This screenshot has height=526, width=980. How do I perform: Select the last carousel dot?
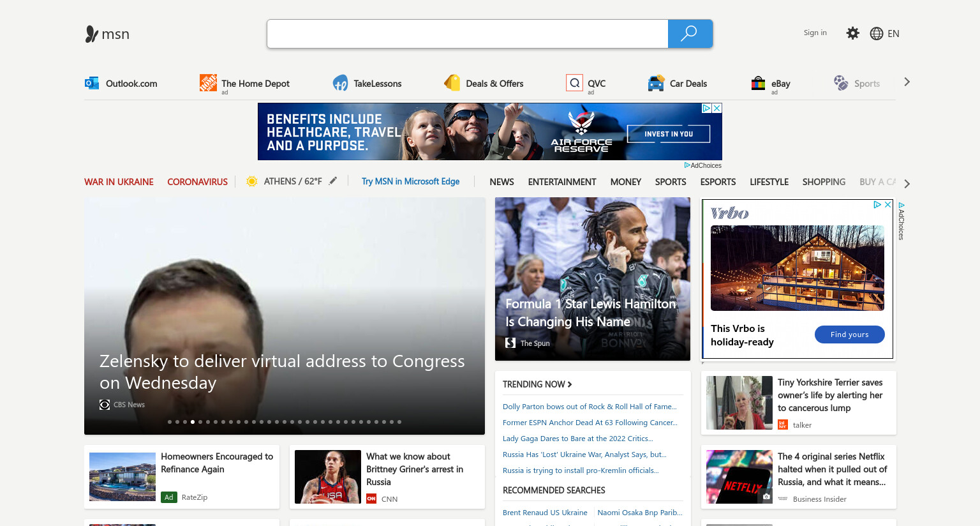pos(399,422)
